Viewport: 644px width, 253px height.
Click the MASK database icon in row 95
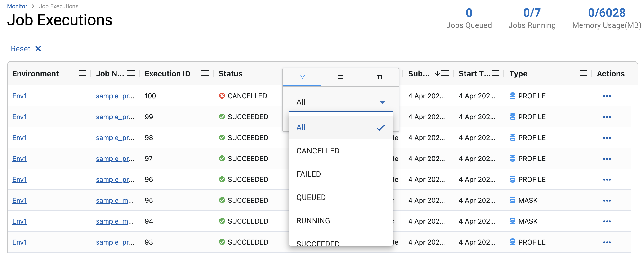pos(512,200)
